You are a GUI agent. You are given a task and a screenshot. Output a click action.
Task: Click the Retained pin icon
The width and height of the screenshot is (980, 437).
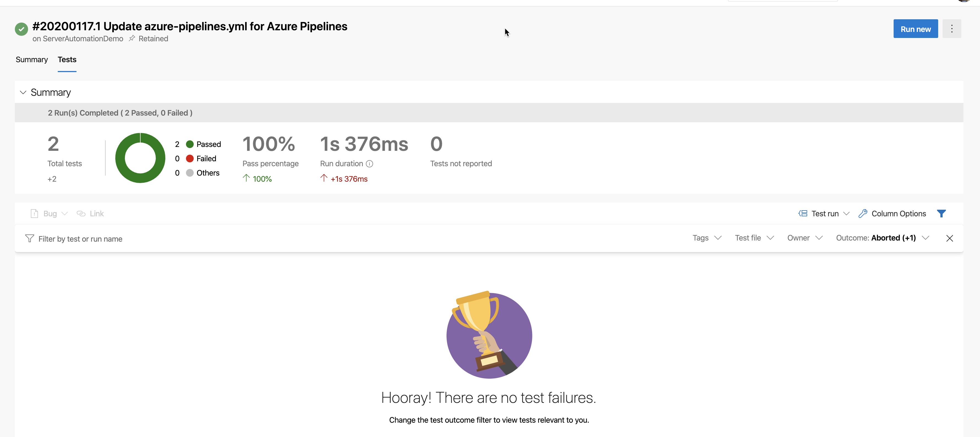(x=132, y=39)
